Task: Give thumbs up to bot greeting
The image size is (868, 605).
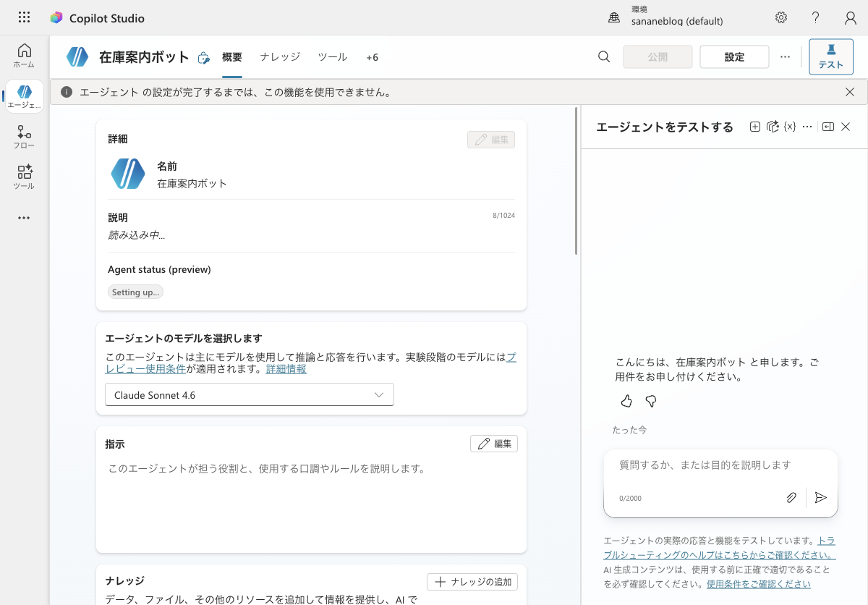Action: 626,401
